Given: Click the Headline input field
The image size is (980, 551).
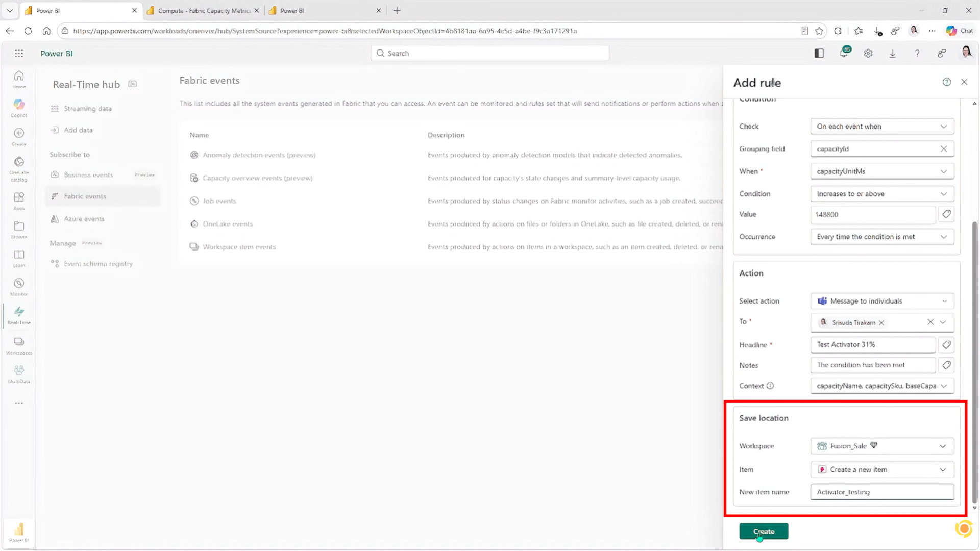Looking at the screenshot, I should coord(873,345).
